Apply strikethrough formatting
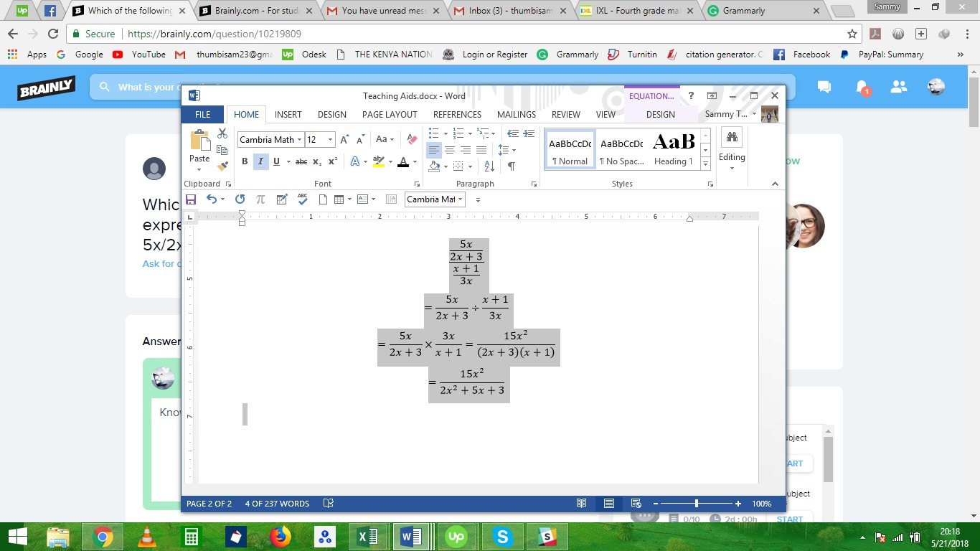 (301, 161)
